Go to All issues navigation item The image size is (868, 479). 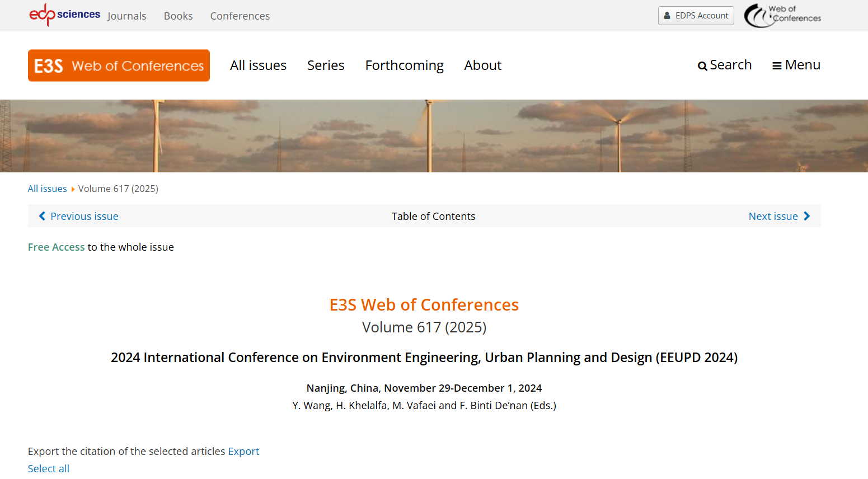point(258,65)
